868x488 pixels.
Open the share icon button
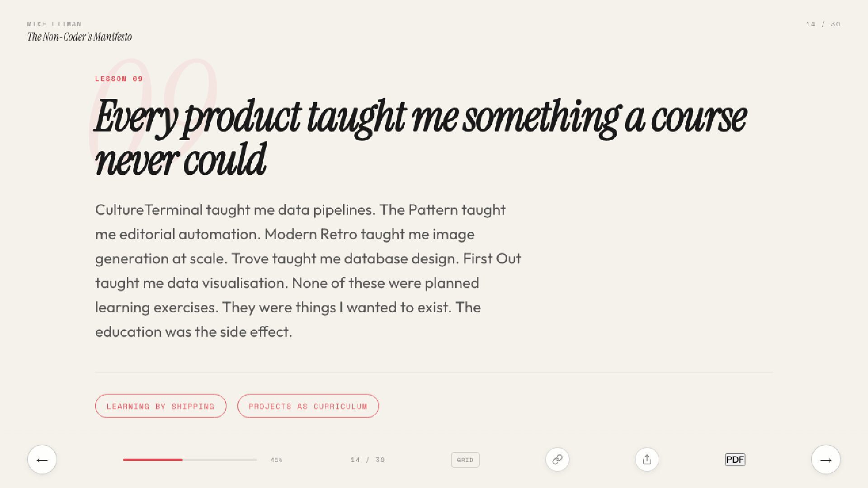pos(647,460)
